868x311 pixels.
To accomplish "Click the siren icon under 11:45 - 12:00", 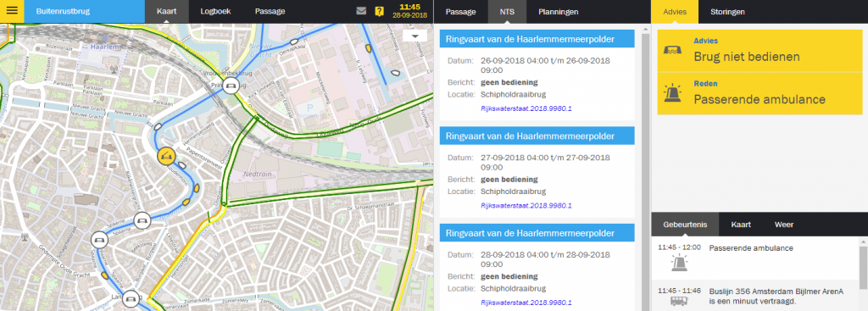I will (x=678, y=263).
